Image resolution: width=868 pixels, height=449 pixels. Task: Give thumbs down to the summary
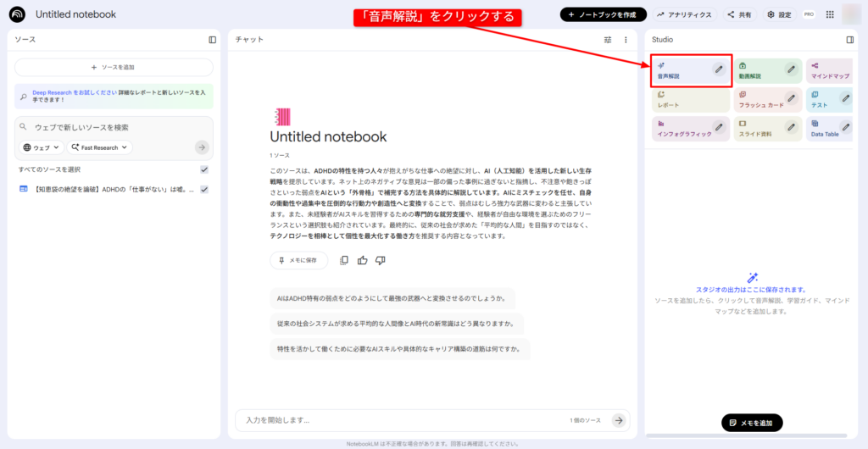pos(381,260)
